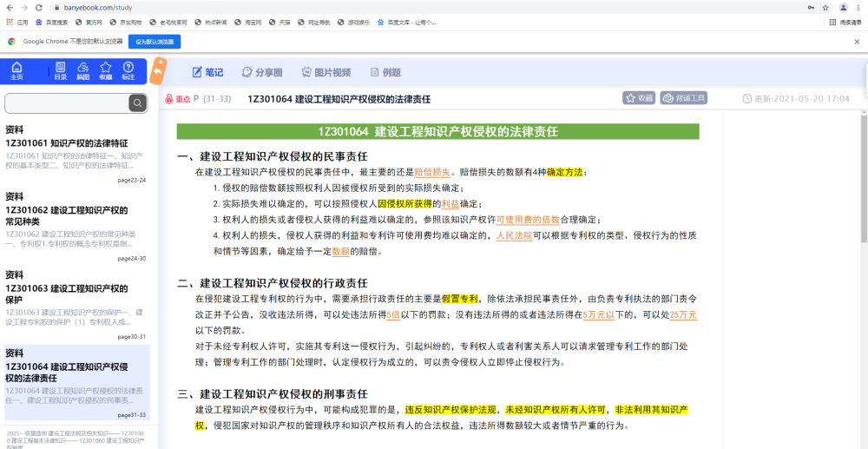Click the highlighted 确定方法 text

(565, 172)
